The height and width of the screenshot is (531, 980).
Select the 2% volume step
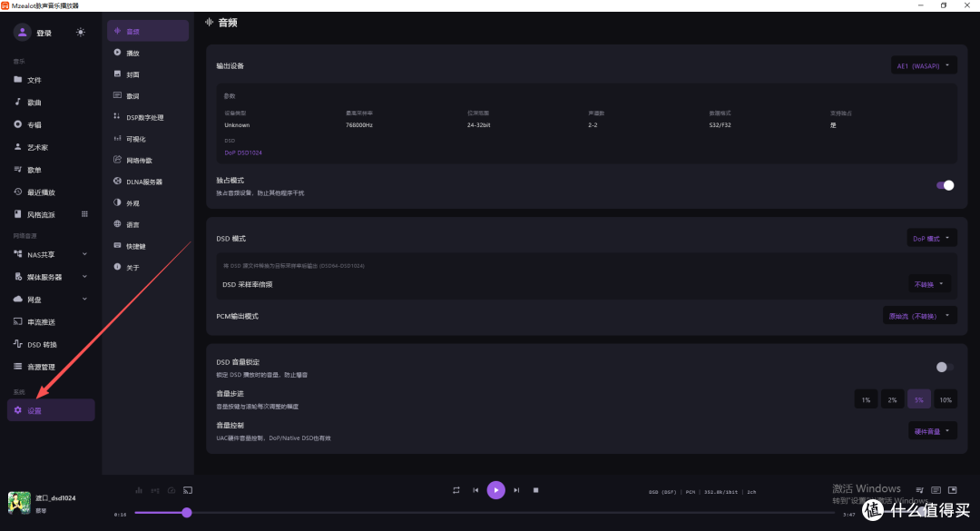click(x=893, y=399)
